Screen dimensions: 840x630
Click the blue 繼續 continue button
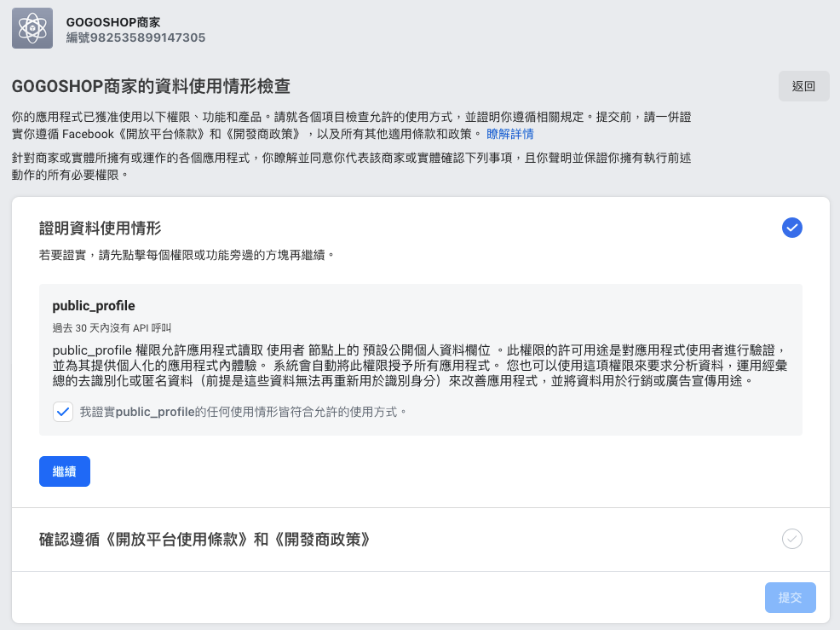click(64, 471)
